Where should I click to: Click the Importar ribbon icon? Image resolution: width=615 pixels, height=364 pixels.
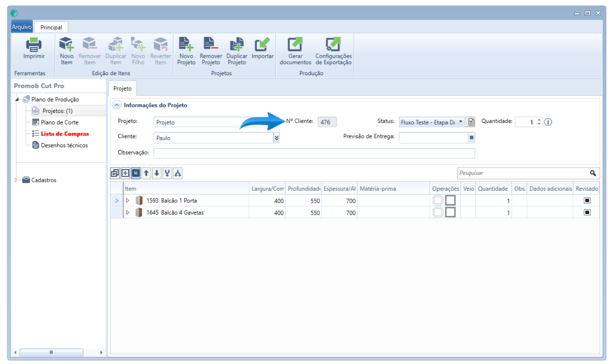tap(262, 45)
